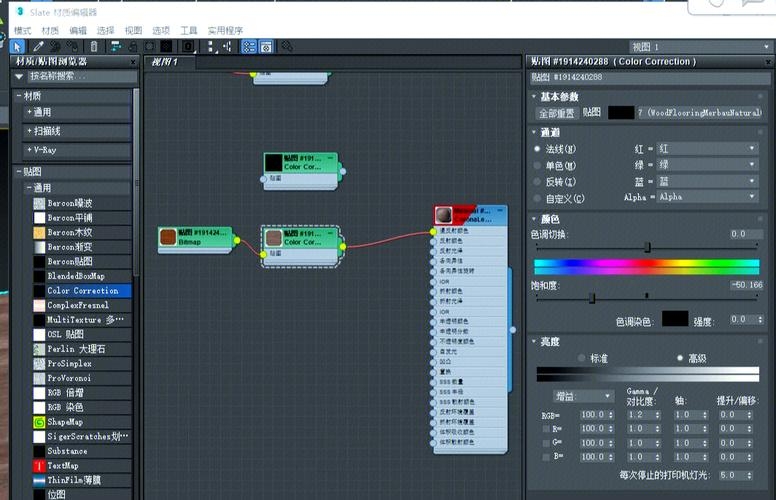Click the 色调切换 hue shift slider
This screenshot has width=776, height=500.
click(x=647, y=247)
